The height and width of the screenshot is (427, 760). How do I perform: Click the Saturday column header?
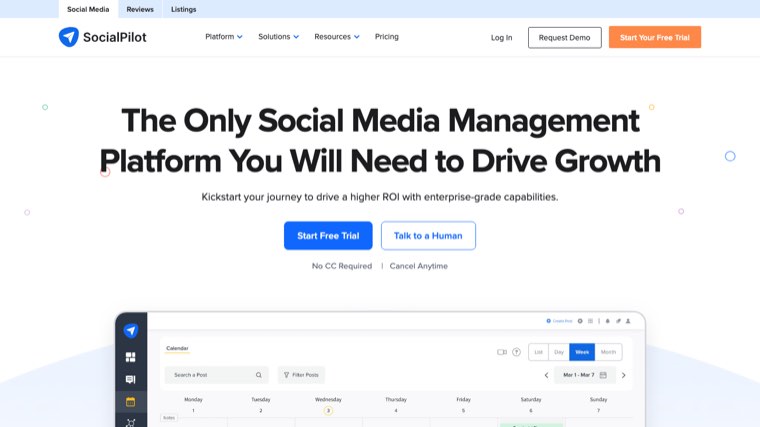tap(531, 399)
